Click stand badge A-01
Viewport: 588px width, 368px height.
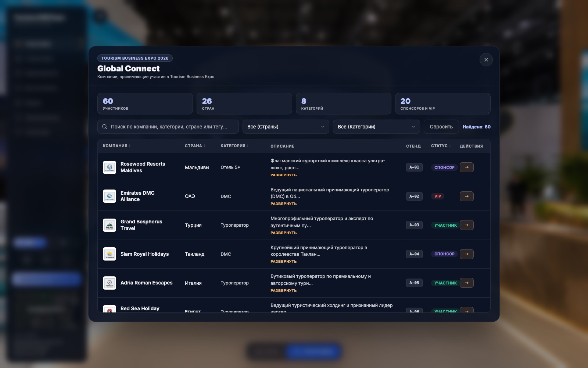pyautogui.click(x=414, y=167)
